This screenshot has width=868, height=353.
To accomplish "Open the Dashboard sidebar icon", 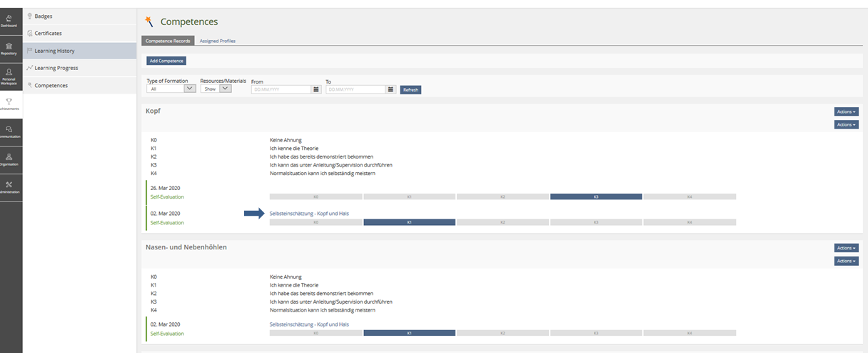I will click(9, 21).
